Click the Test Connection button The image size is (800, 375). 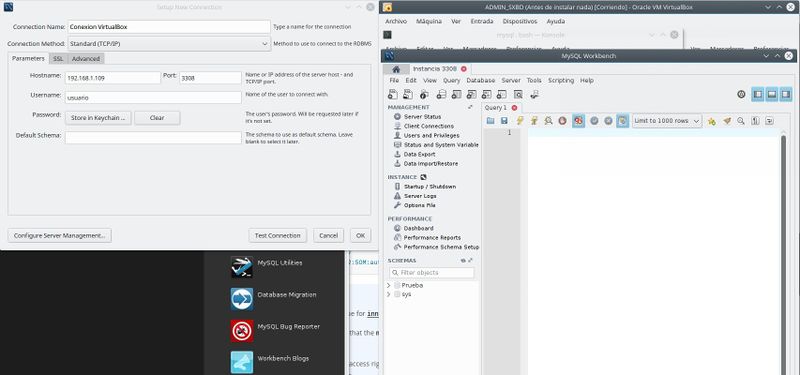[x=278, y=236]
